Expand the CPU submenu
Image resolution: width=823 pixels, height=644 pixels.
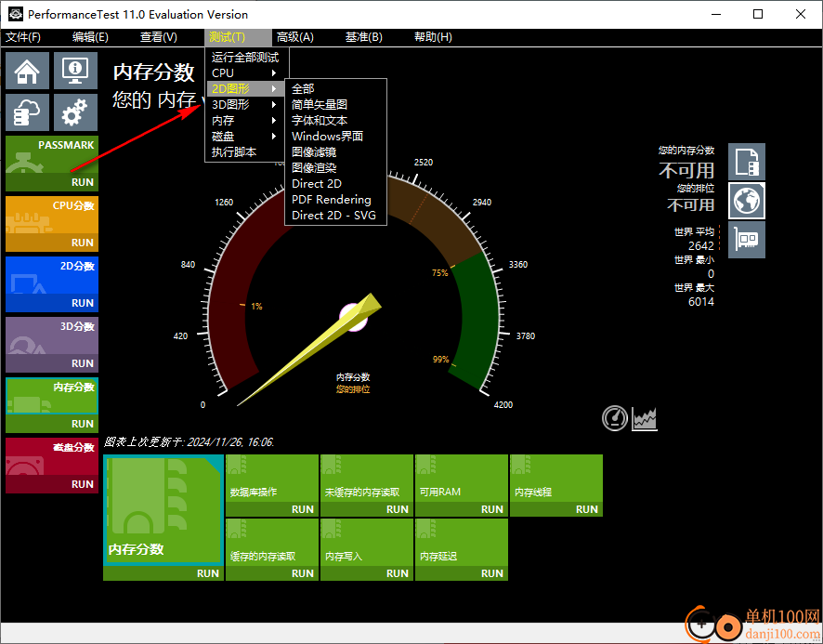247,73
